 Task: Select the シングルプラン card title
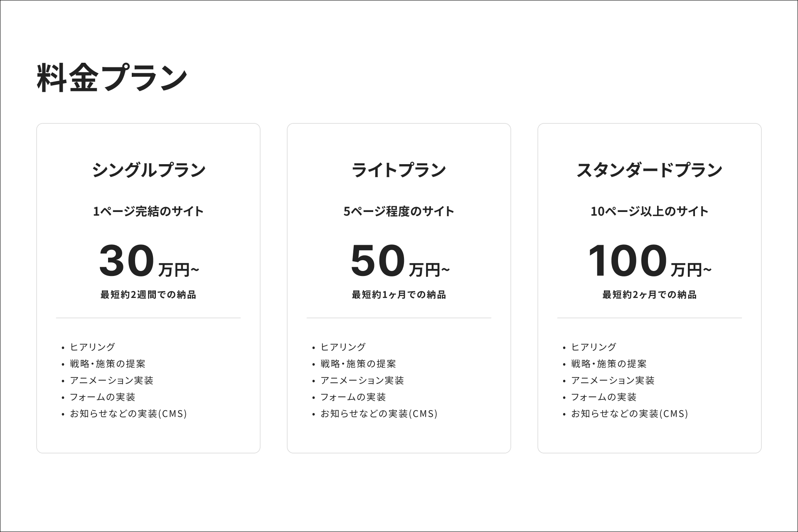148,170
